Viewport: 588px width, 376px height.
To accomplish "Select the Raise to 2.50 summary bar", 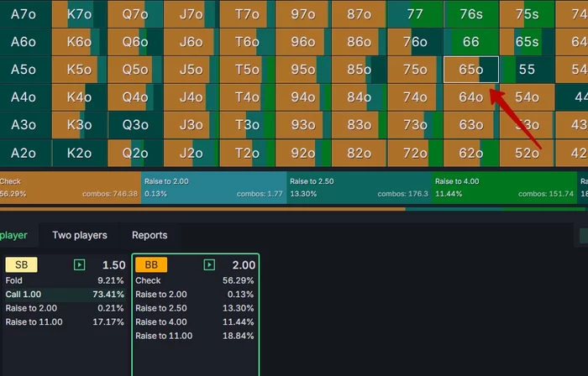I will [360, 188].
